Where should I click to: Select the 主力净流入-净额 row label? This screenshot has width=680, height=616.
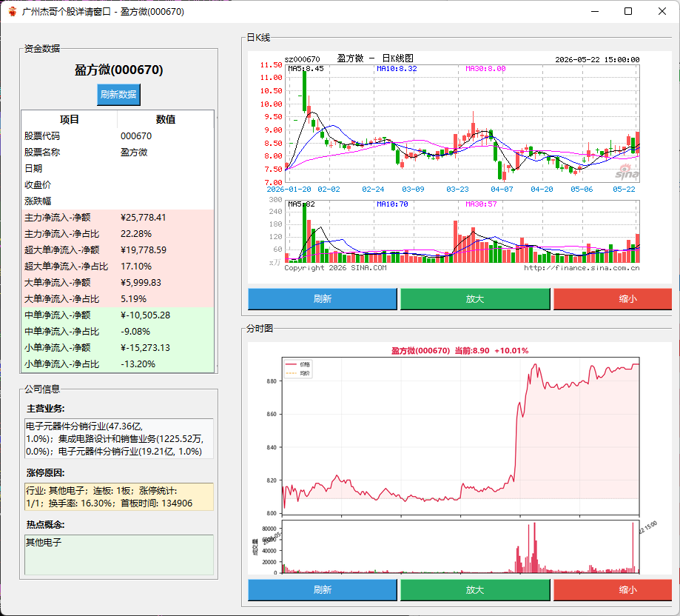pos(57,218)
